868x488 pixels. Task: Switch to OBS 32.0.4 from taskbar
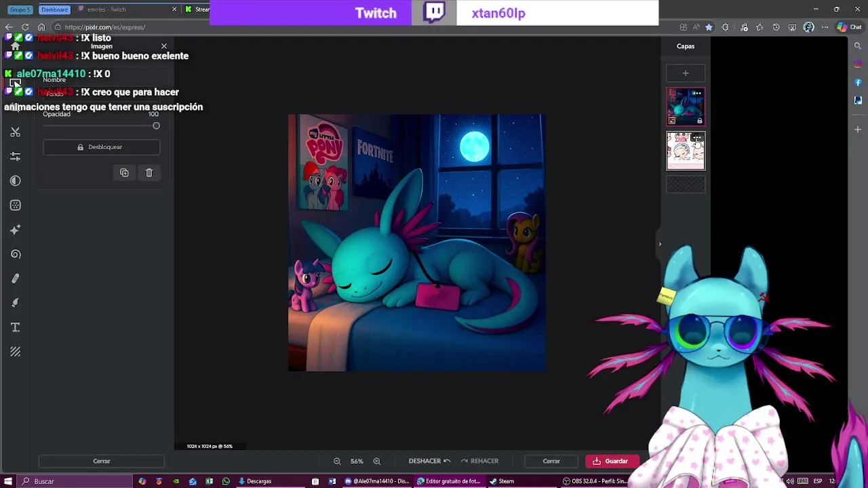[x=594, y=481]
